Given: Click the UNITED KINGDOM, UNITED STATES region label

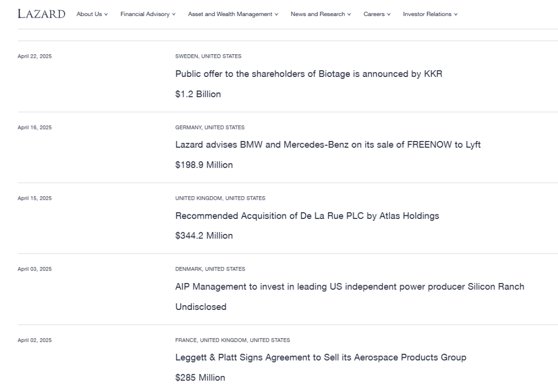Looking at the screenshot, I should pyautogui.click(x=220, y=198).
